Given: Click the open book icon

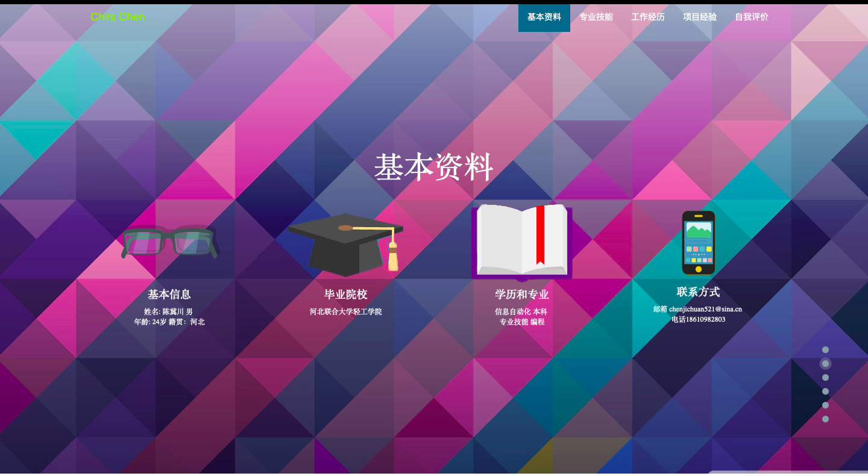Looking at the screenshot, I should 521,240.
